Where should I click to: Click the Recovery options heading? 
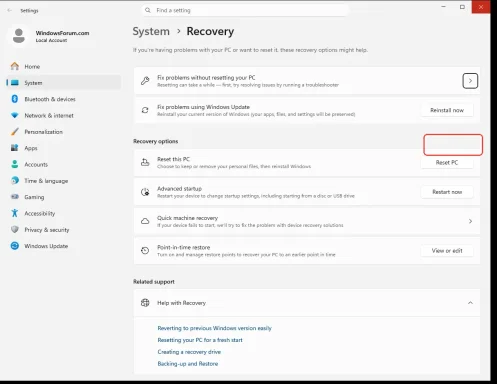click(x=156, y=141)
